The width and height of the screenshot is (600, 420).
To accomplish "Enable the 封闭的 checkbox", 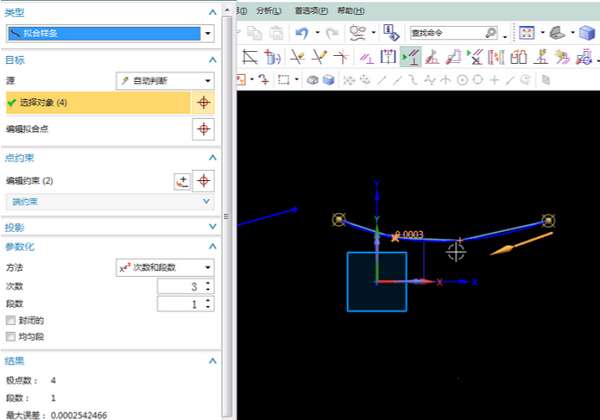I will coord(11,321).
